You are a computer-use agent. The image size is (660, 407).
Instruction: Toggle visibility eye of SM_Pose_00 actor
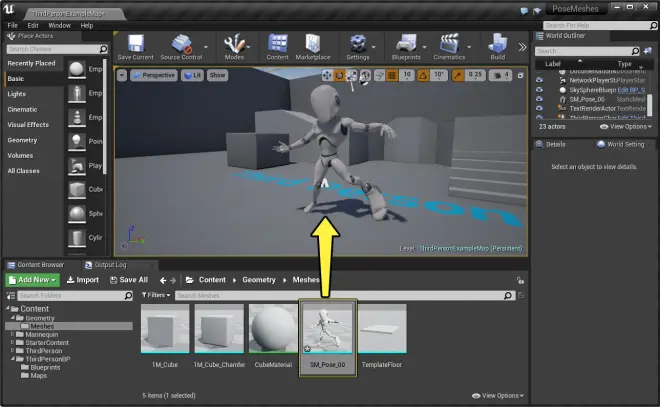539,99
